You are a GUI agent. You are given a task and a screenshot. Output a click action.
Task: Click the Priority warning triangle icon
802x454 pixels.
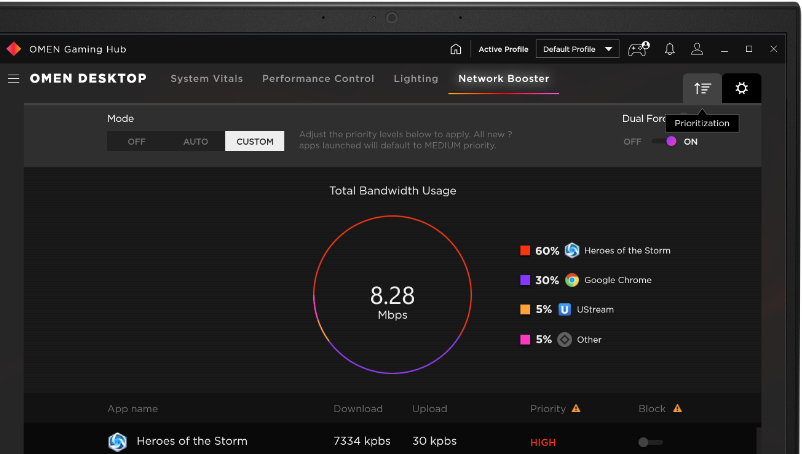pos(576,408)
